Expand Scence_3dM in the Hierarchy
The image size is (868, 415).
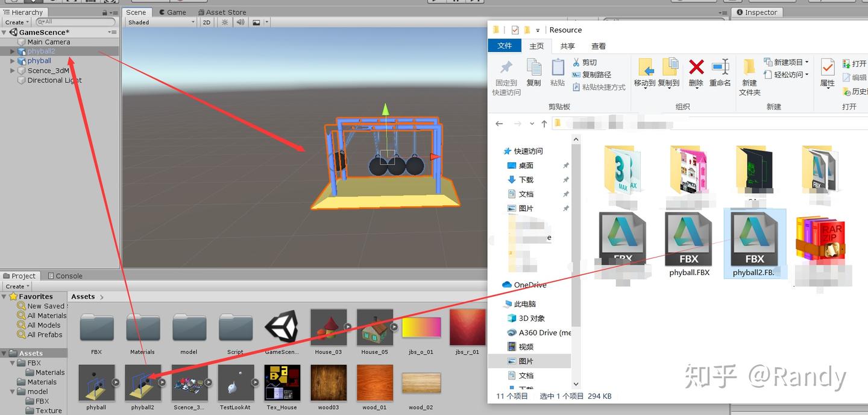pyautogui.click(x=12, y=71)
